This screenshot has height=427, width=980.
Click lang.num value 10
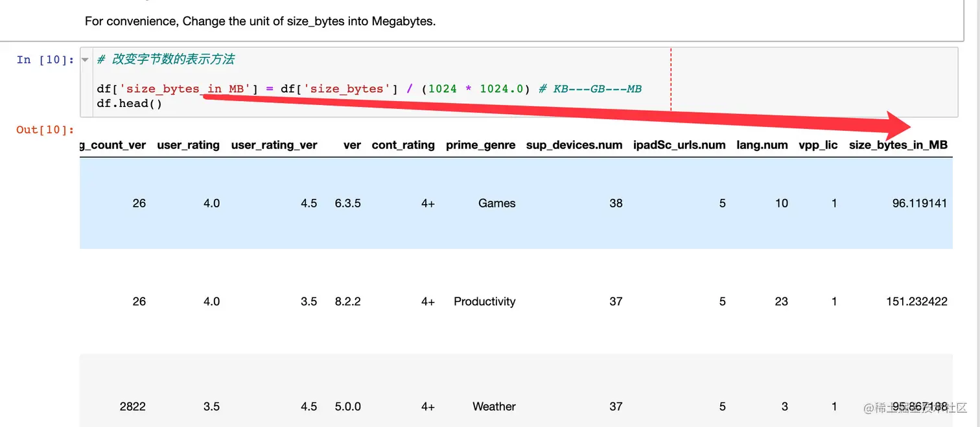pos(782,203)
